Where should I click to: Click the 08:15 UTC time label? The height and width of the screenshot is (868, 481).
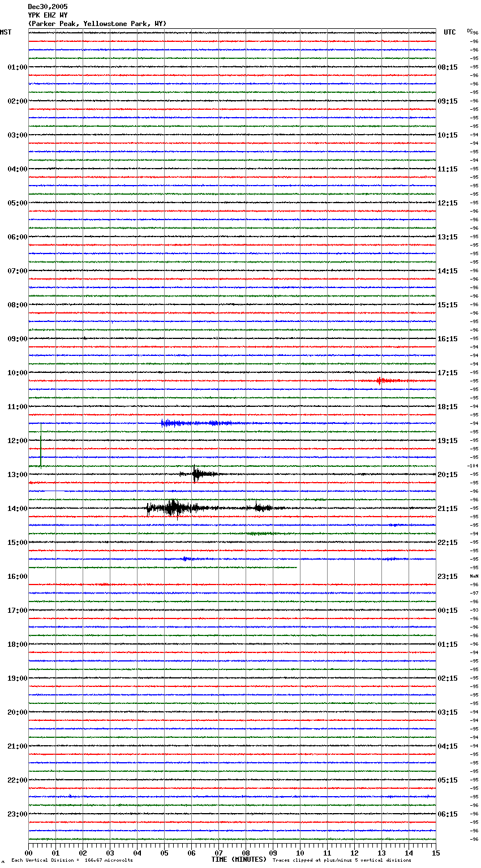tap(448, 67)
